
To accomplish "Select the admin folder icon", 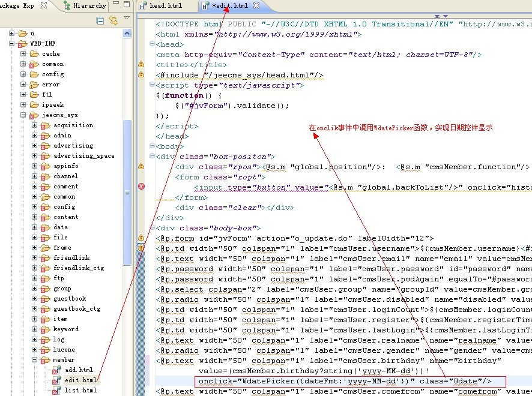I will tap(46, 136).
